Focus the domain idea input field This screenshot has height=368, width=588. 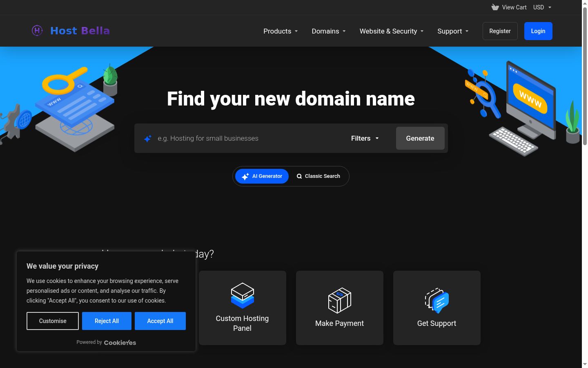point(249,138)
